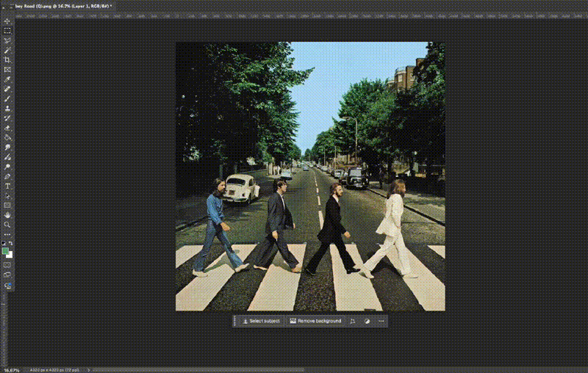Select the Rectangular Marquee tool

pyautogui.click(x=7, y=31)
